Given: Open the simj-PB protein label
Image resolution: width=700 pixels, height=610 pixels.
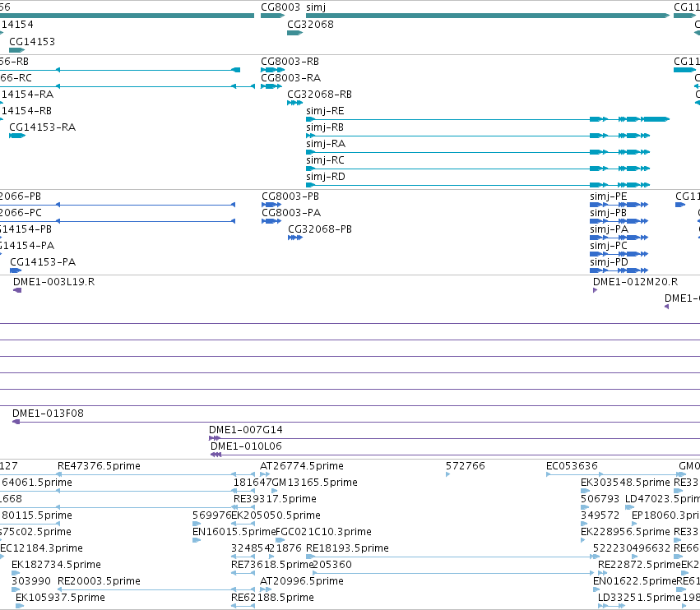Looking at the screenshot, I should (608, 213).
